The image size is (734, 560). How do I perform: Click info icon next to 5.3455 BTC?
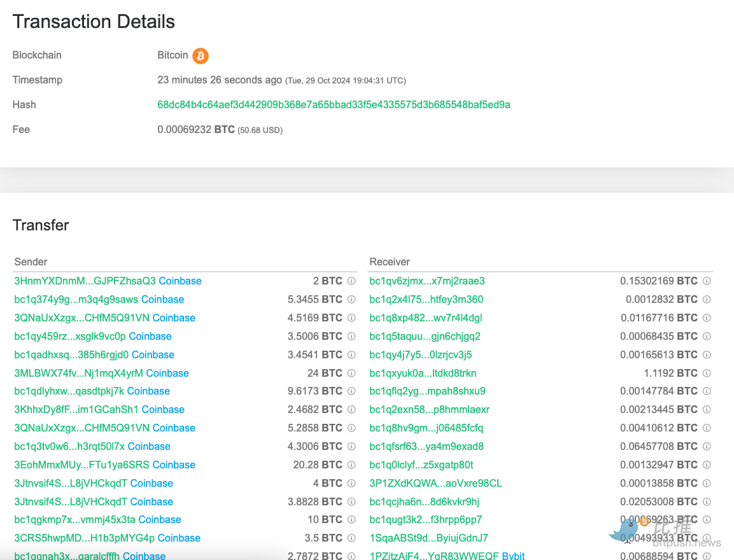click(351, 300)
